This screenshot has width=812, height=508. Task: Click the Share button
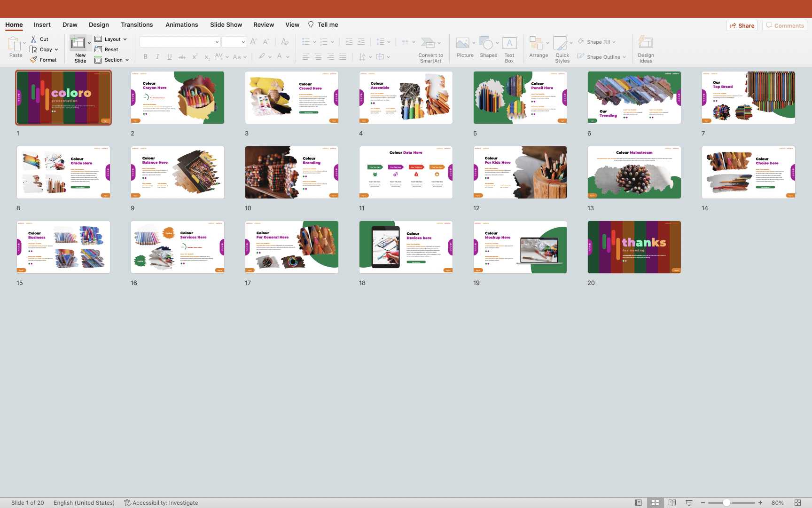pyautogui.click(x=742, y=26)
